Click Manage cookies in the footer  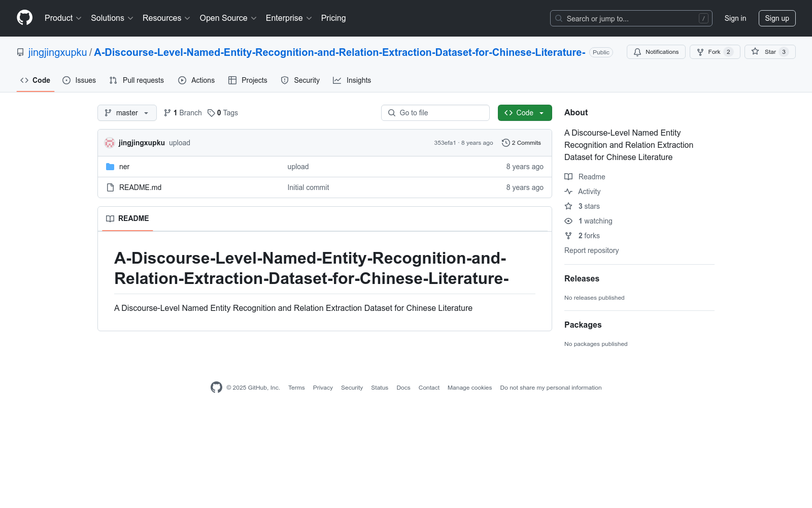click(x=470, y=388)
